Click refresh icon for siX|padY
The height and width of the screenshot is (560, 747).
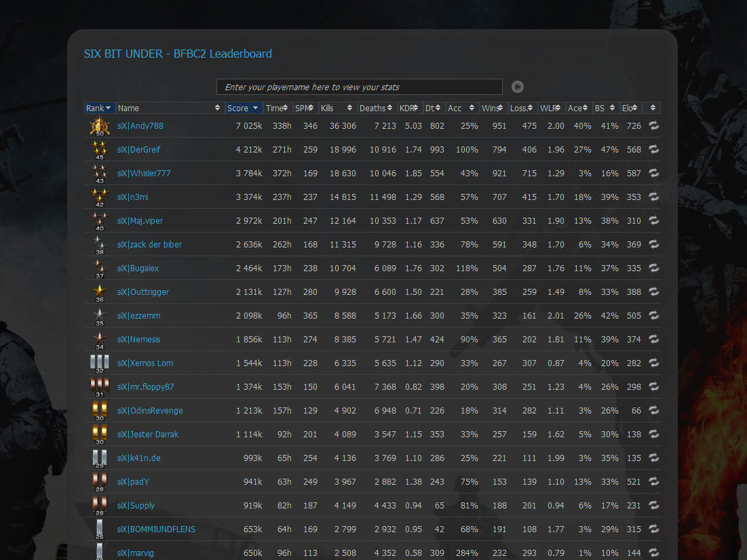[x=653, y=481]
